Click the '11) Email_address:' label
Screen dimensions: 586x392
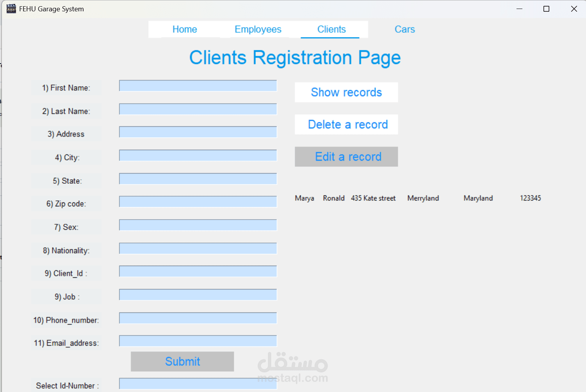tap(66, 343)
